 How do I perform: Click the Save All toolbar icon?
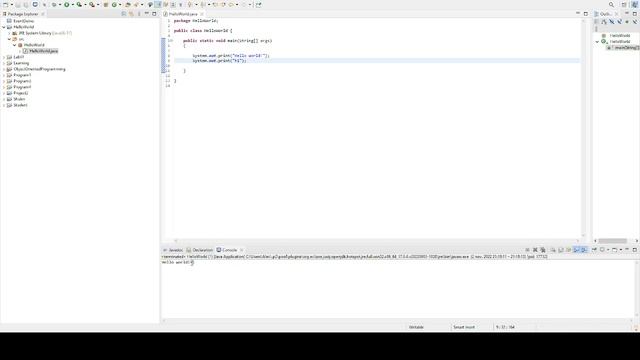pyautogui.click(x=25, y=4)
